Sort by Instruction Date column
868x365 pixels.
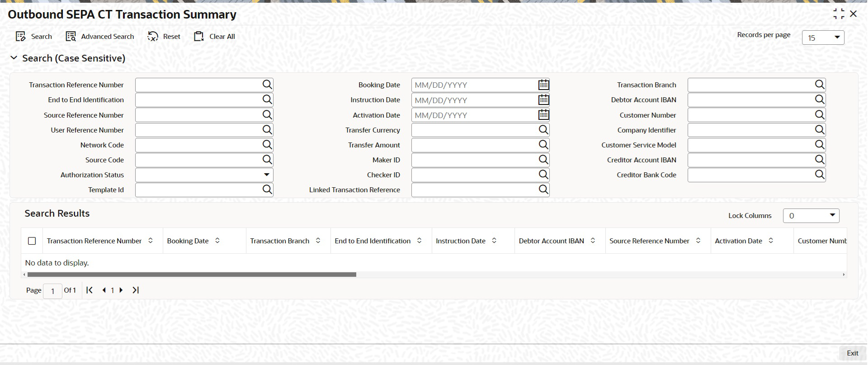pyautogui.click(x=494, y=241)
